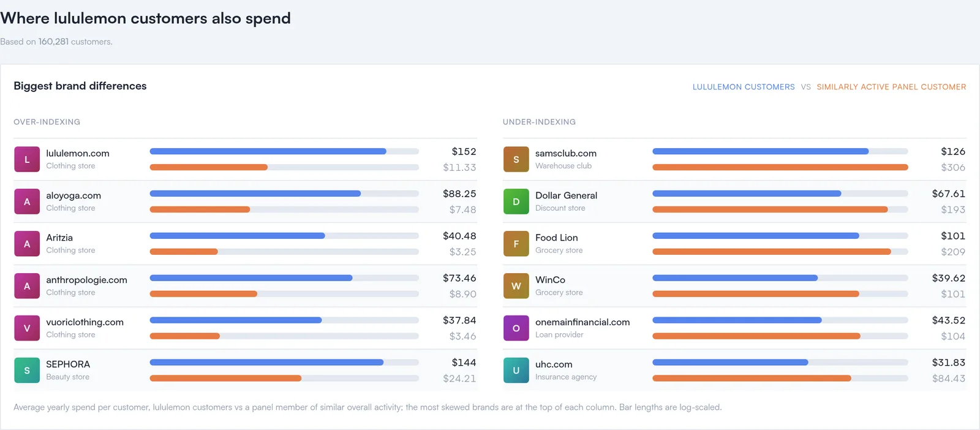The width and height of the screenshot is (980, 430).
Task: Select the samsclub.com brand name
Action: coord(566,153)
